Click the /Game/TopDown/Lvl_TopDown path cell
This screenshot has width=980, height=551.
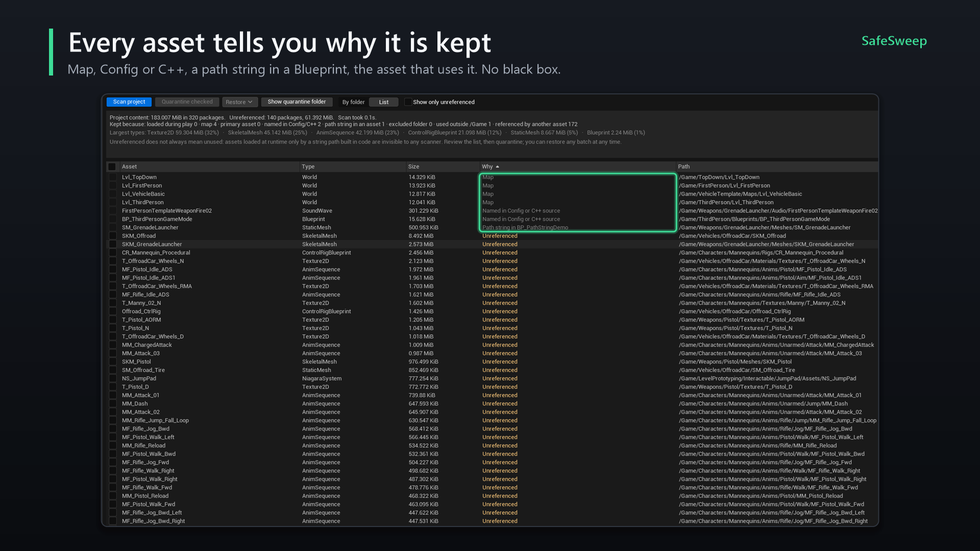click(719, 178)
